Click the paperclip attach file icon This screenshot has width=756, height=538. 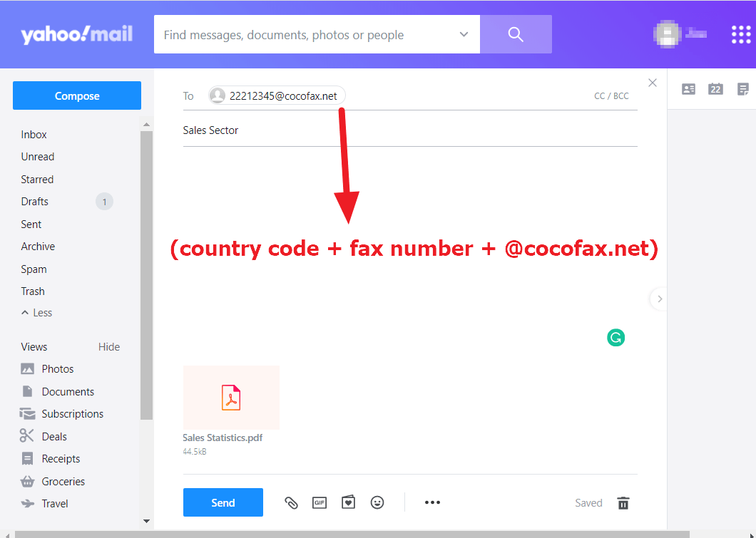pyautogui.click(x=291, y=503)
